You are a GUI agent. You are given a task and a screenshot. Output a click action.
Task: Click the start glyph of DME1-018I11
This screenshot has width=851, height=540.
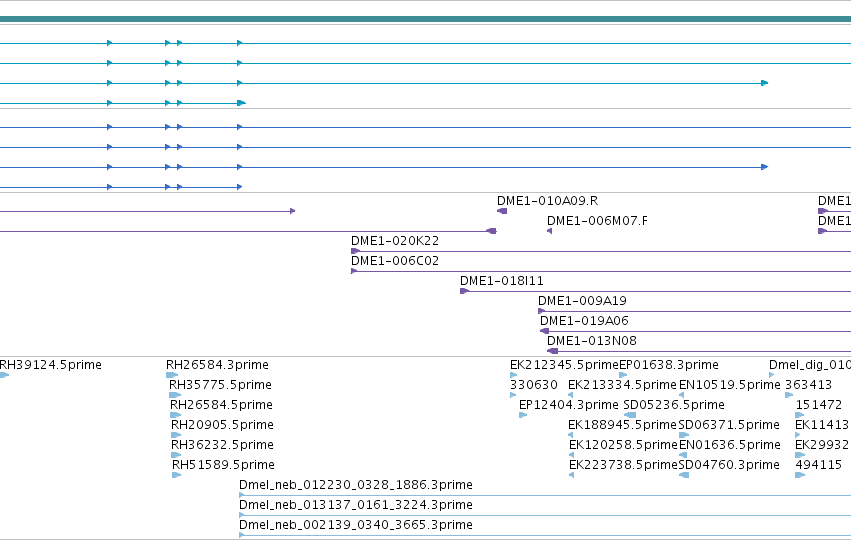pyautogui.click(x=465, y=291)
